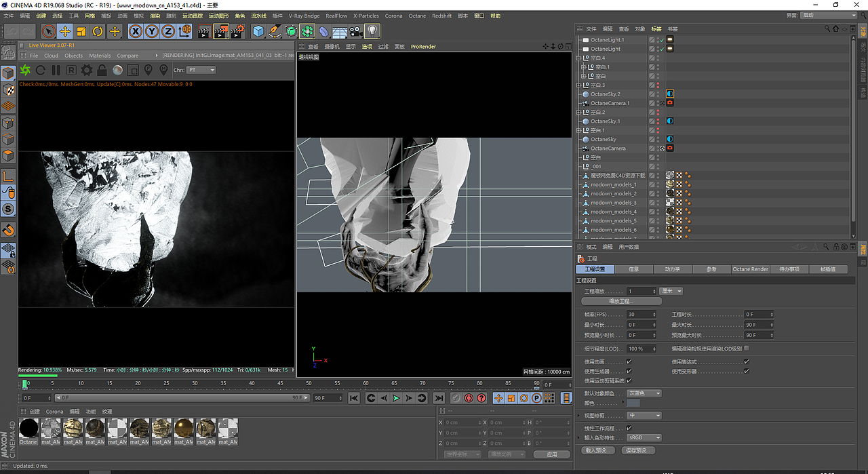The height and width of the screenshot is (474, 868).
Task: Open input color profile sRGB dropdown
Action: [x=644, y=438]
